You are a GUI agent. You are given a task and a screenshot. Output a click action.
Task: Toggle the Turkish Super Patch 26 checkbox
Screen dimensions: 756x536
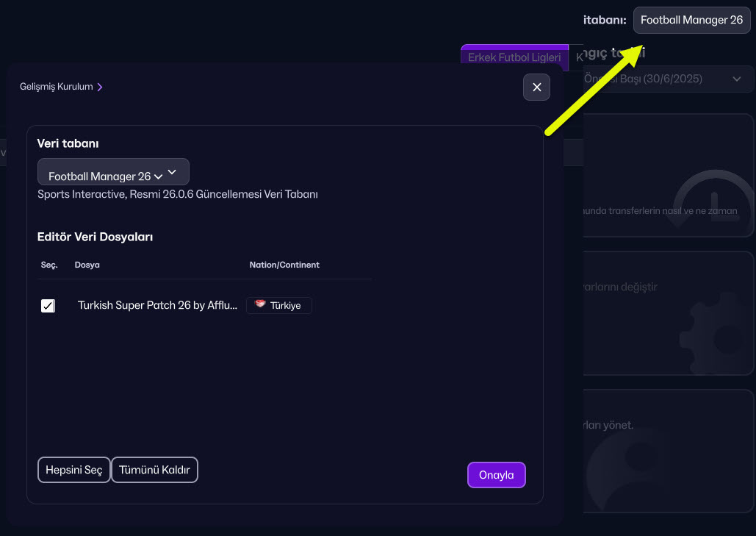pos(48,306)
